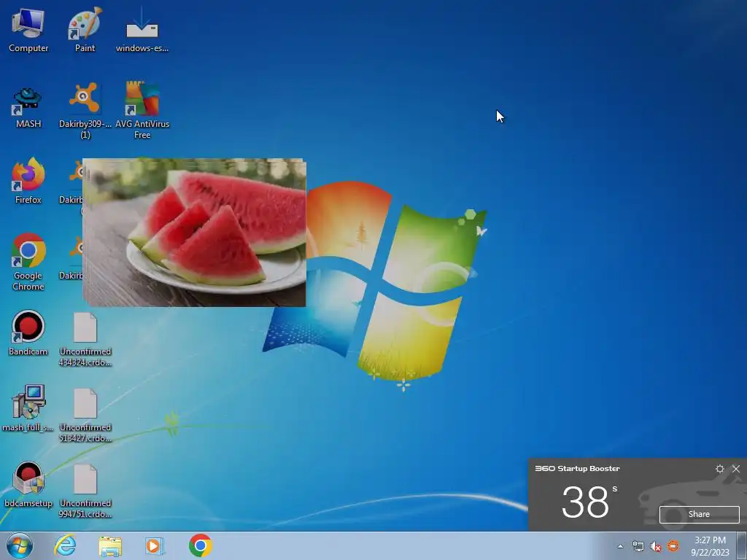
Task: Select AVG AntiVirus Free shortcut
Action: click(x=142, y=111)
